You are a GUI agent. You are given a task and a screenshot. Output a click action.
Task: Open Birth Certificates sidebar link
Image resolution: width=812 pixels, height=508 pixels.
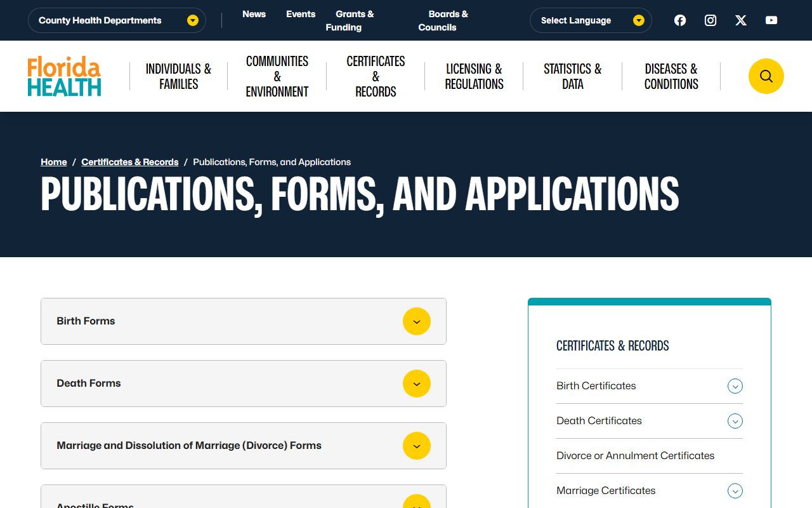coord(596,386)
